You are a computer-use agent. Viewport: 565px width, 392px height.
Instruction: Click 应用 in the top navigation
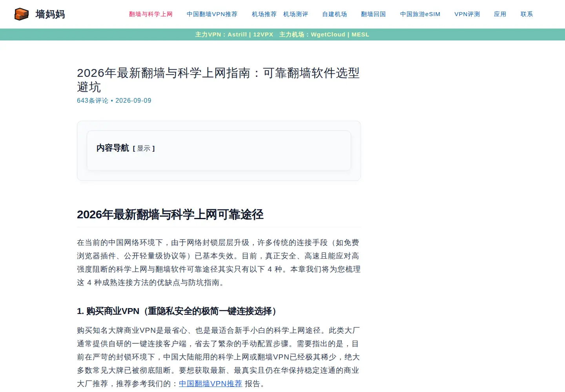pos(500,14)
